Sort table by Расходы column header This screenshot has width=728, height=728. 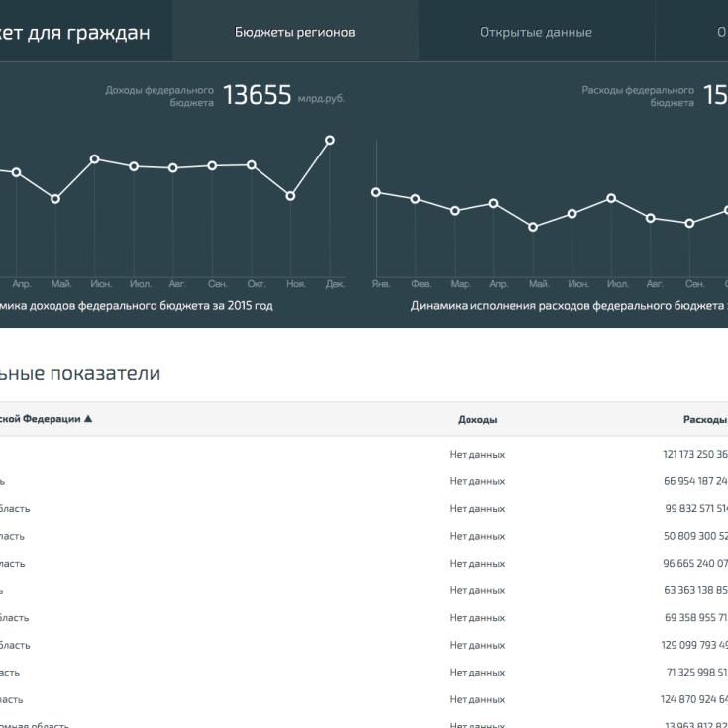pos(705,419)
